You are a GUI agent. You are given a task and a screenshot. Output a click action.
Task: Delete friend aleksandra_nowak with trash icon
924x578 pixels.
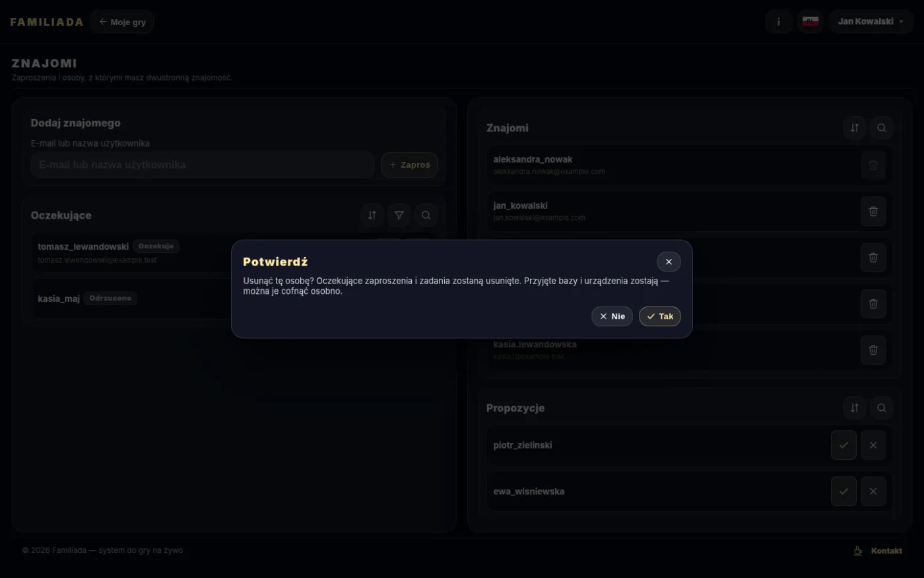873,165
